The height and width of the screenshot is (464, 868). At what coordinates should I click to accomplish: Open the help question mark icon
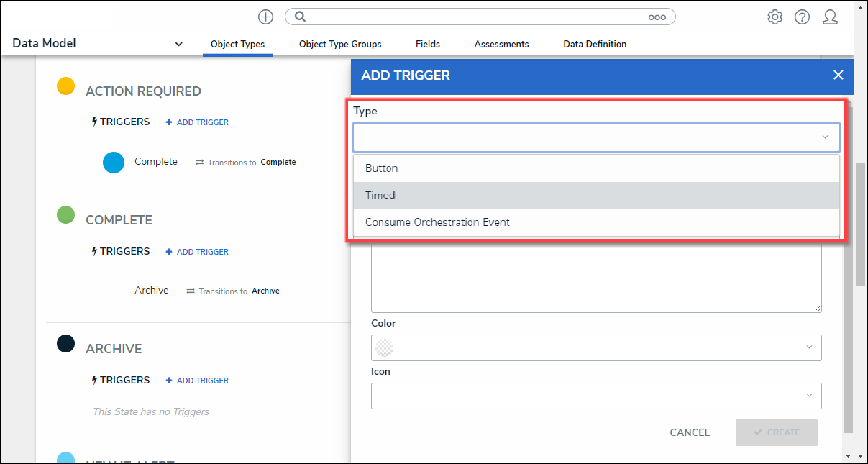(802, 17)
